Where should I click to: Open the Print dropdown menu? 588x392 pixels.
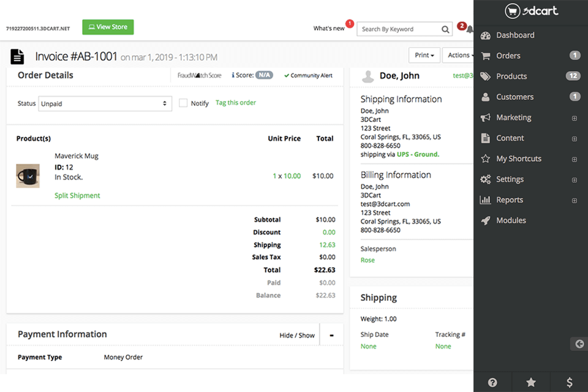[x=424, y=55]
